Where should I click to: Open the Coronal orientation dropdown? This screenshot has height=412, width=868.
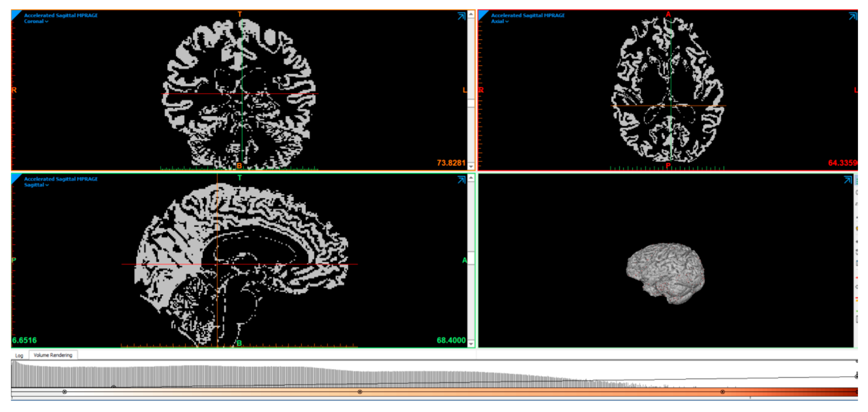point(36,21)
